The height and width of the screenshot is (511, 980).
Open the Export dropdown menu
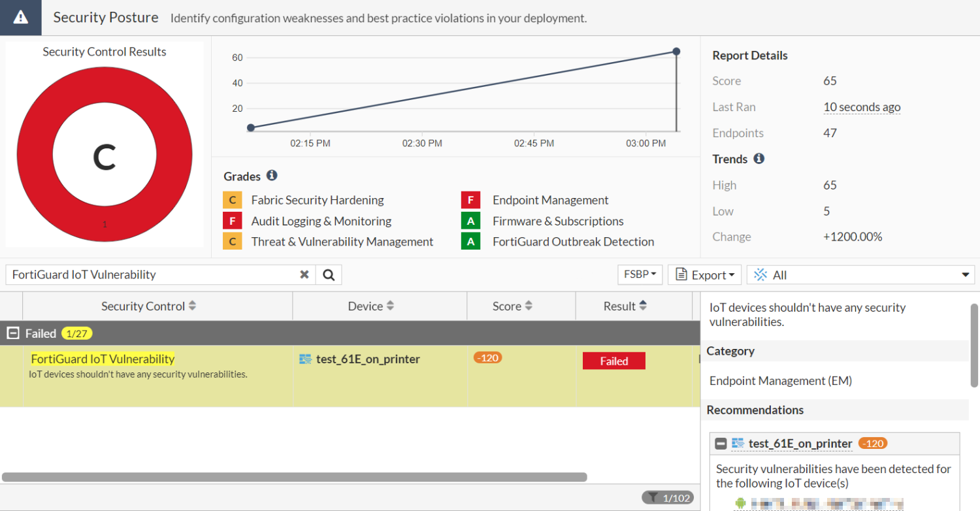[704, 275]
